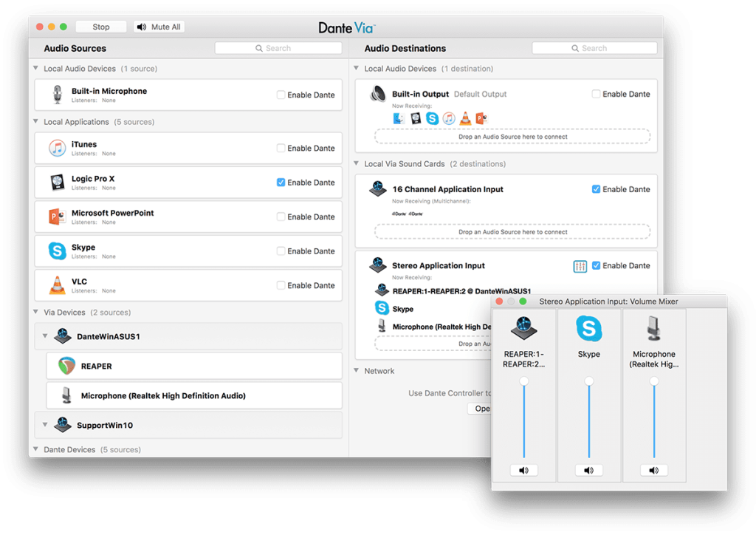Click the iTunes source icon
Image resolution: width=756 pixels, height=535 pixels.
[x=58, y=148]
